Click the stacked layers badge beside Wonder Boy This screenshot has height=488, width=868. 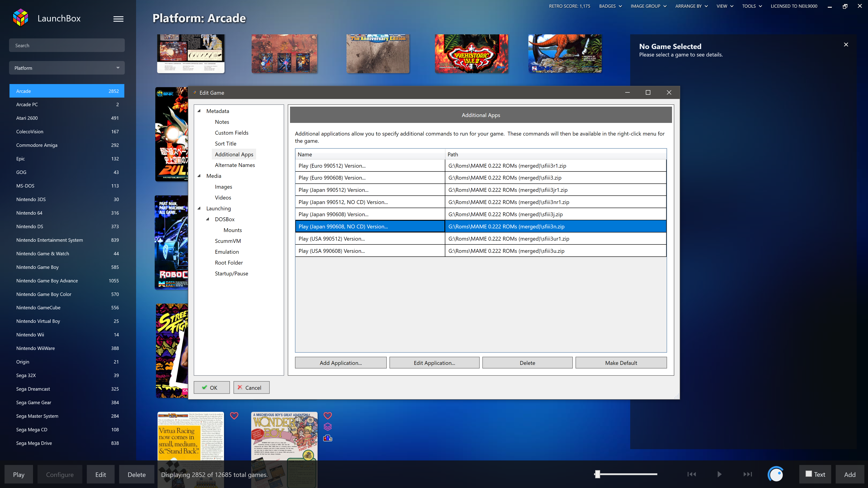[x=328, y=427]
